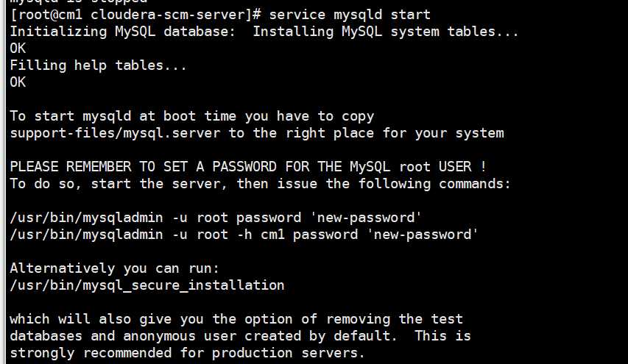Click the OK below 'Filling help tables'
Viewport: 628px width, 364px height.
coord(18,82)
